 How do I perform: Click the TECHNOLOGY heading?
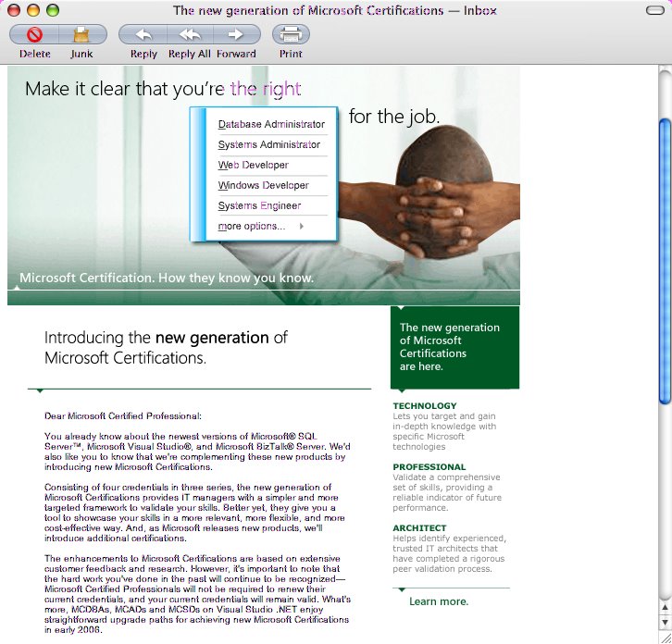pyautogui.click(x=425, y=406)
